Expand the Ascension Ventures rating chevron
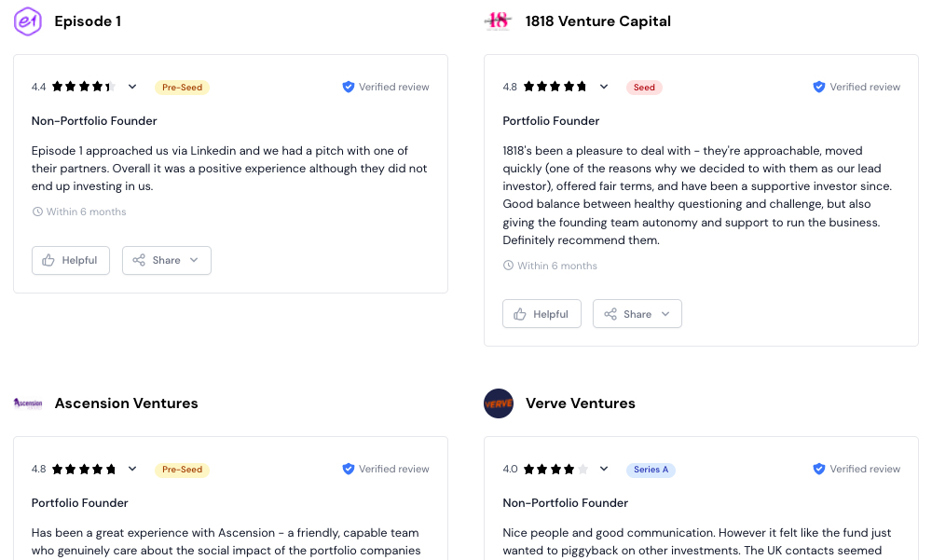The width and height of the screenshot is (932, 560). 132,469
